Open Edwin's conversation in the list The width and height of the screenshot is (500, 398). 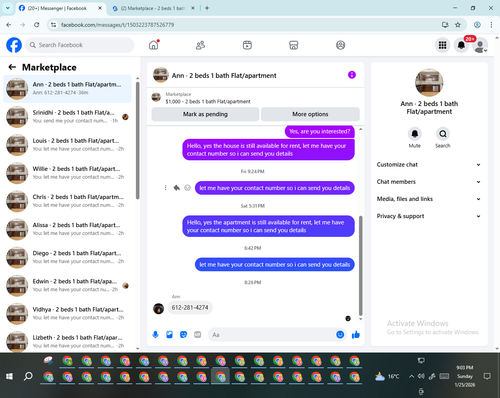point(67,285)
